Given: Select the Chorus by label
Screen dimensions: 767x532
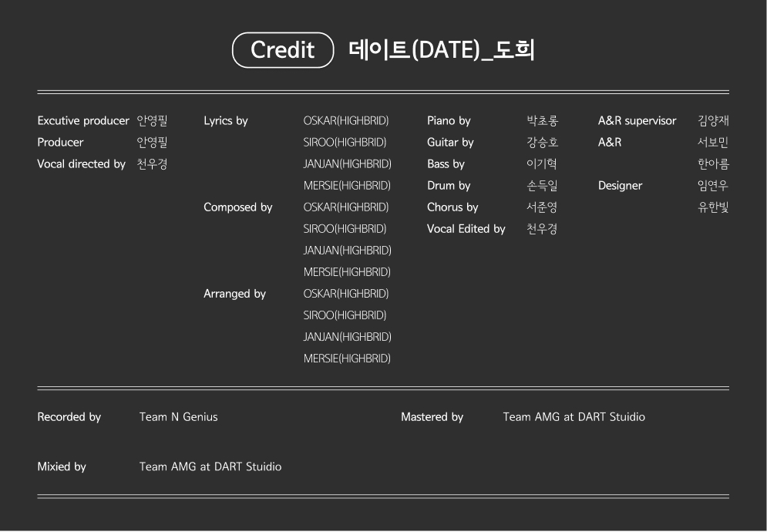Looking at the screenshot, I should coord(452,207).
